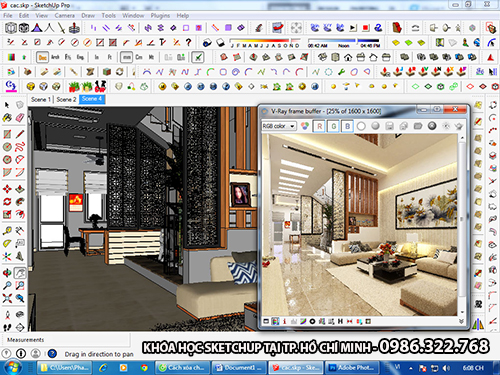Activate the Rectangle drawing tool

click(x=7, y=134)
